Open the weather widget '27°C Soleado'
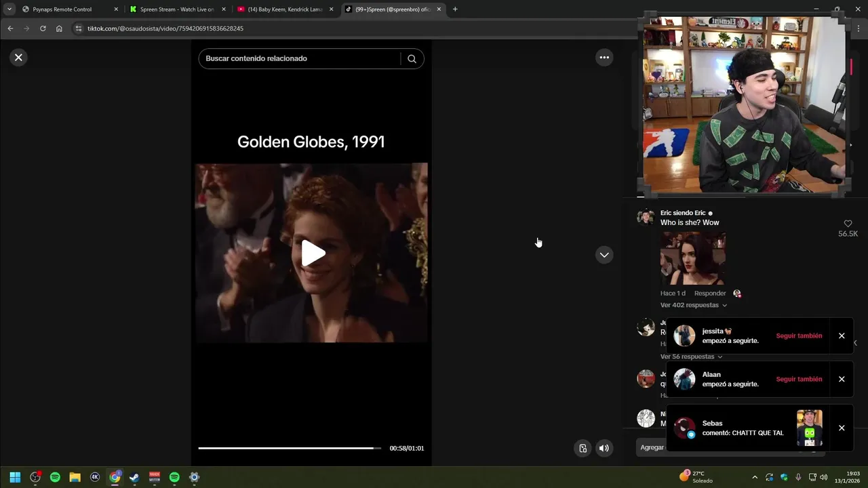 click(x=696, y=477)
